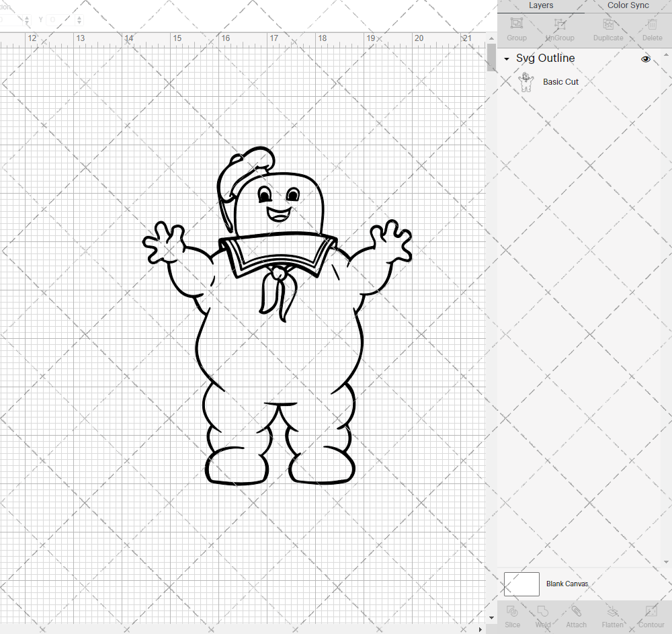Screen dimensions: 672x634
Task: Switch to the Layers tab
Action: click(541, 5)
